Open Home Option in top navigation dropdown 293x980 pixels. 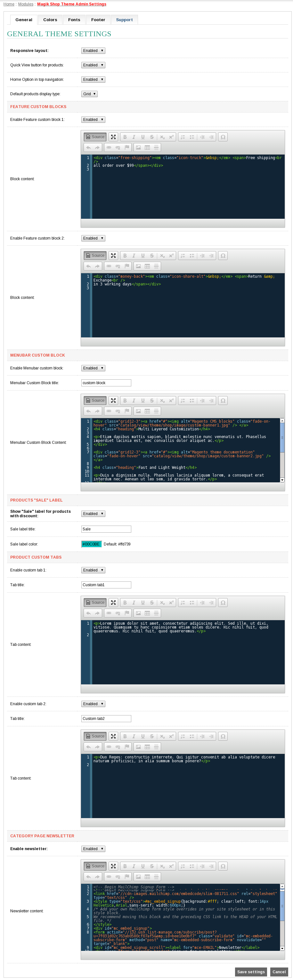tap(93, 80)
